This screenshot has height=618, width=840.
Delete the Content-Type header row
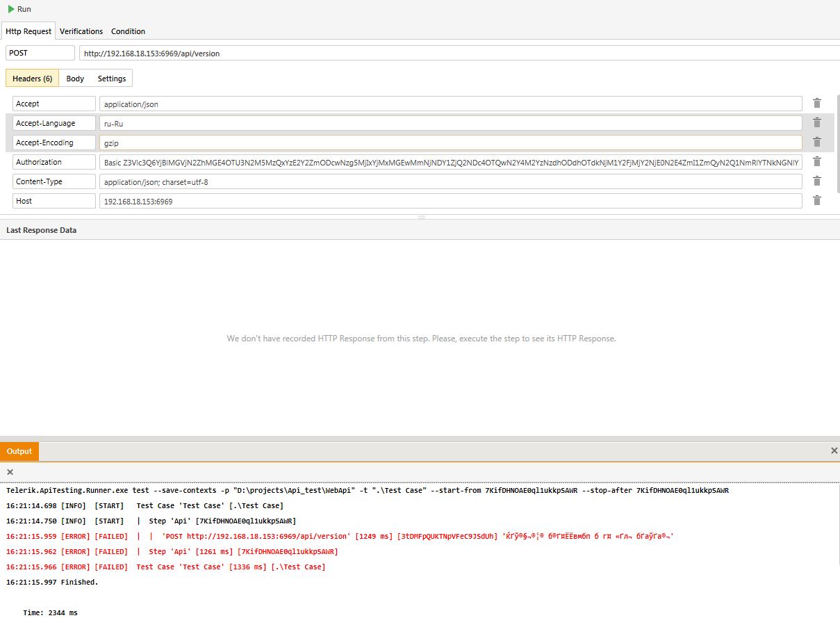[817, 181]
